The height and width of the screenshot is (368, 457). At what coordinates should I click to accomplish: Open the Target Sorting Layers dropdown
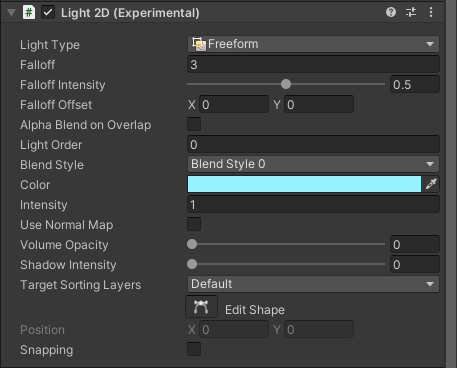coord(313,284)
